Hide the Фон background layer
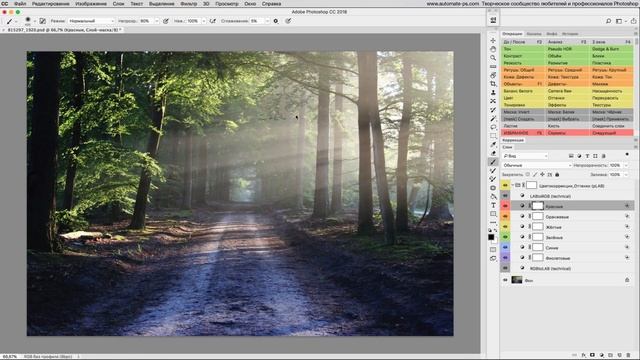The image size is (640, 360). point(505,280)
